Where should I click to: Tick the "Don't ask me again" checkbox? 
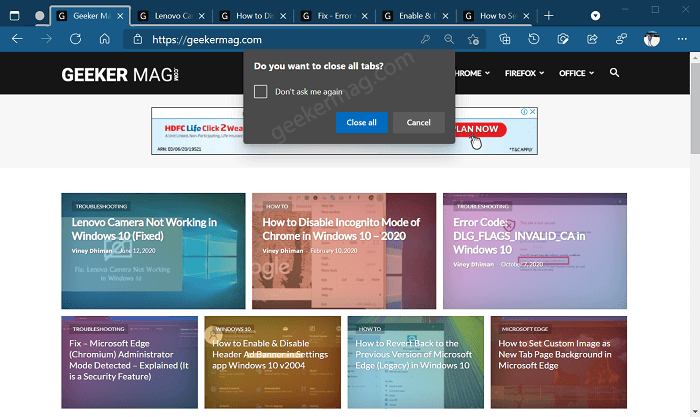click(260, 92)
